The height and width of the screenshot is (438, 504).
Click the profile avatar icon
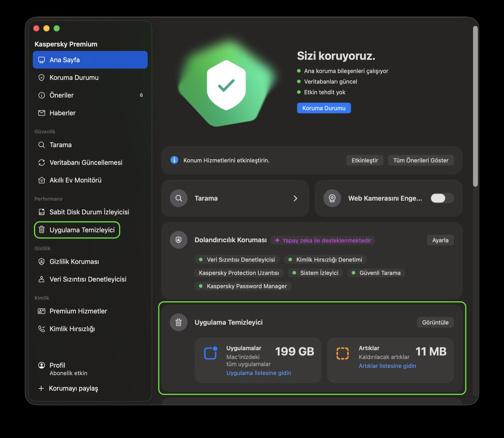(42, 365)
